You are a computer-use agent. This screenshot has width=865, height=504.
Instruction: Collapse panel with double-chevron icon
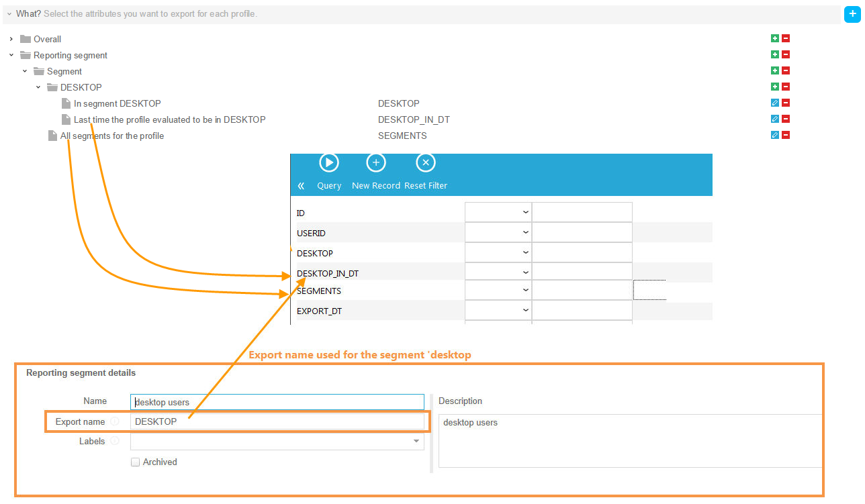[x=301, y=186]
